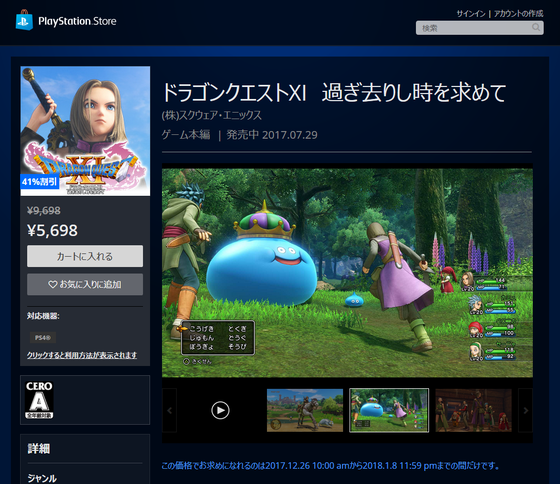Click the previous media arrow
Screen dimensions: 560x484
pyautogui.click(x=170, y=410)
